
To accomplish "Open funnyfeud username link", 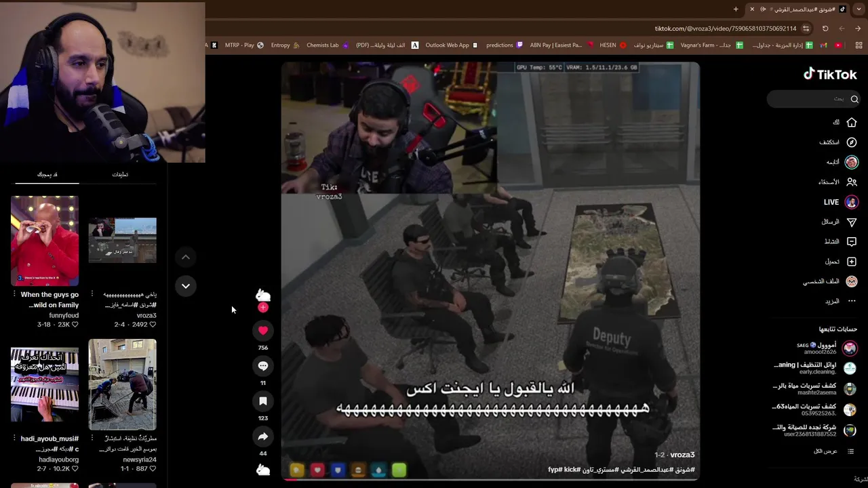I will tap(64, 315).
